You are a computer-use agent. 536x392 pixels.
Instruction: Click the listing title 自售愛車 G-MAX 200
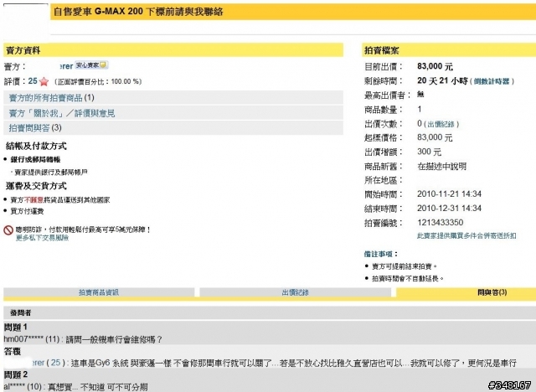[98, 12]
